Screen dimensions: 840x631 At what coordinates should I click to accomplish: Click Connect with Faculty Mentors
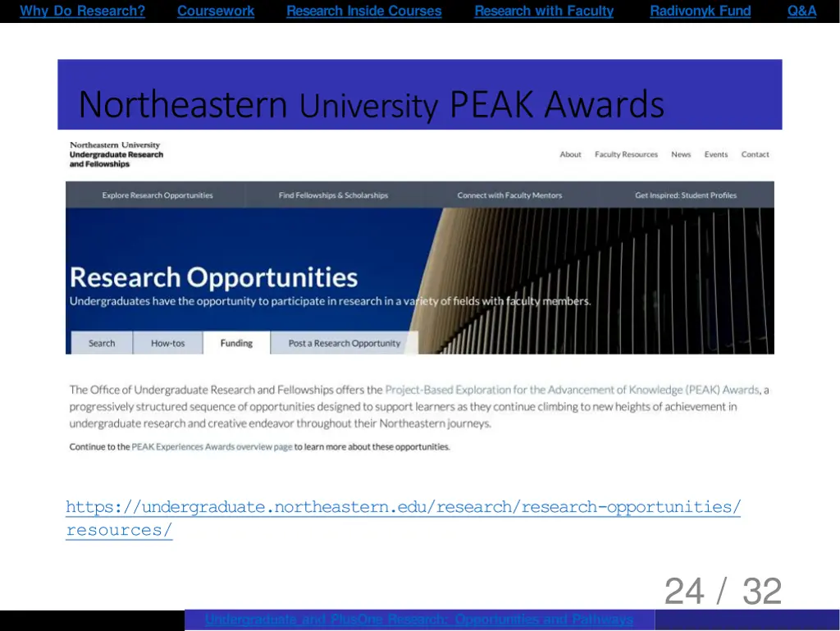[509, 195]
